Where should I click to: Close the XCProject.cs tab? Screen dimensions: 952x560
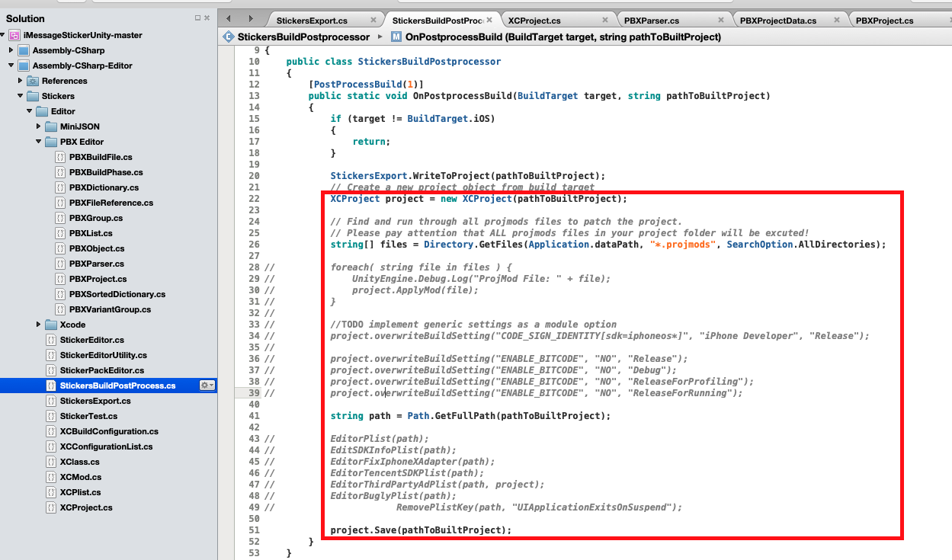605,21
